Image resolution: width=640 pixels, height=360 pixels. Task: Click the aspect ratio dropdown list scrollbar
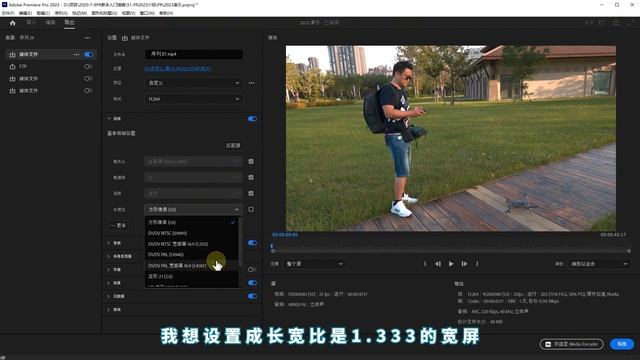coord(240,241)
